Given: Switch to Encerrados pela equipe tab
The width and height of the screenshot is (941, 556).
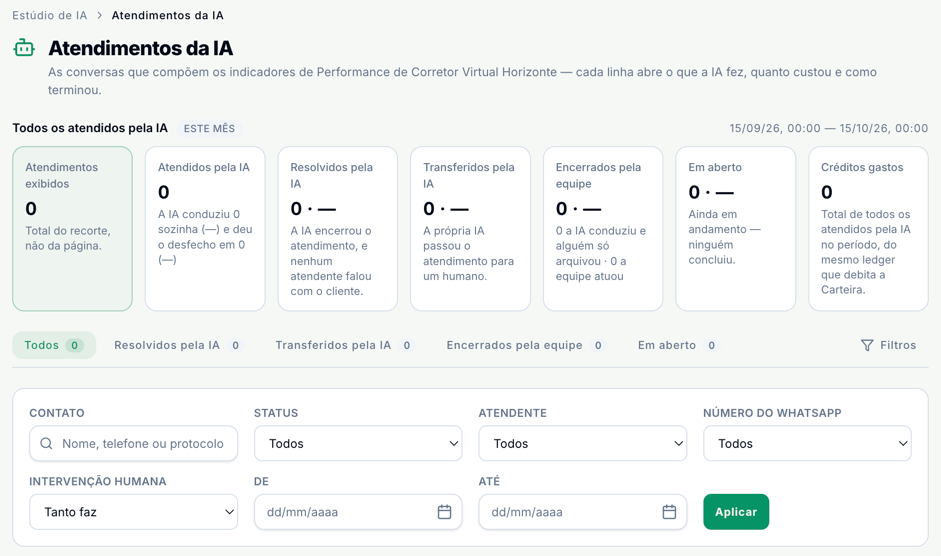Looking at the screenshot, I should pyautogui.click(x=525, y=345).
